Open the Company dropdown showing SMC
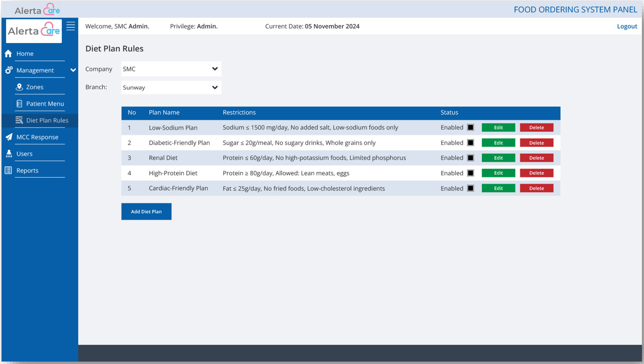 click(x=171, y=69)
